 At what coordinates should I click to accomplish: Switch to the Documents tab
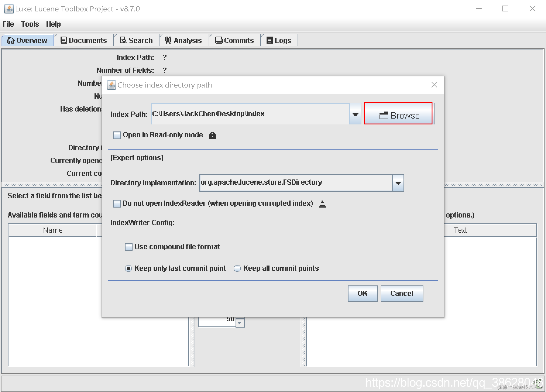tap(84, 40)
